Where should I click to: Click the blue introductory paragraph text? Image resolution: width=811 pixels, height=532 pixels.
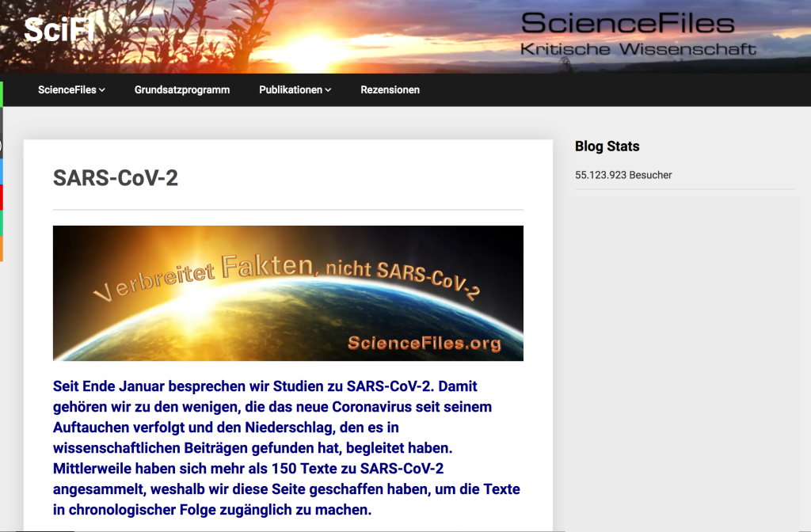click(x=288, y=448)
